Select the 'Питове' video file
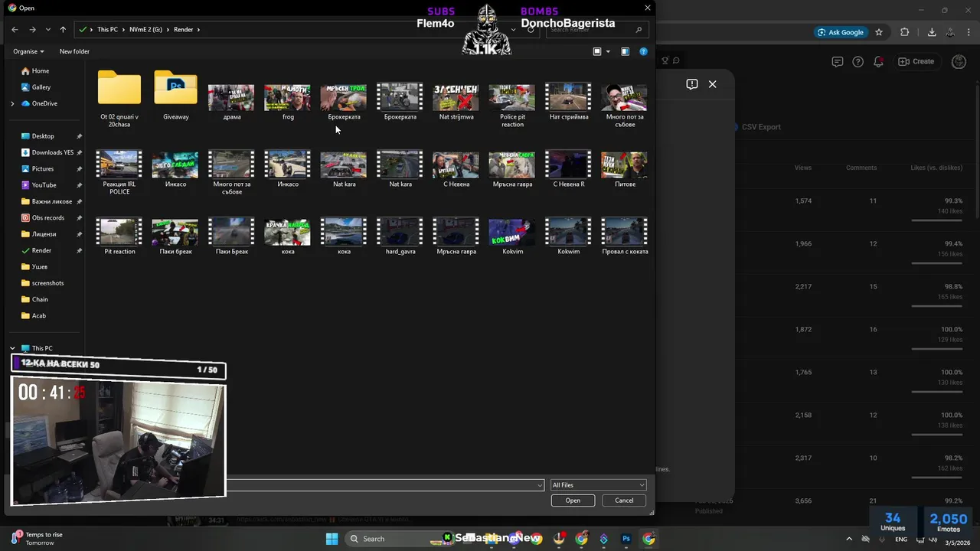Screen dimensions: 980x551 click(x=625, y=169)
